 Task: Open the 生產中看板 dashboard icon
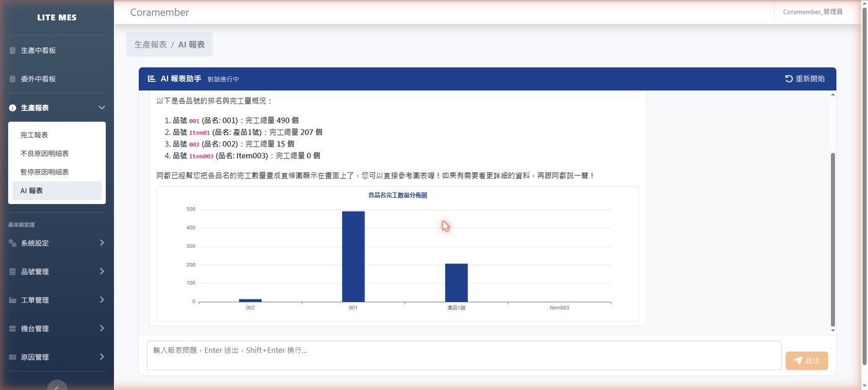[12, 50]
